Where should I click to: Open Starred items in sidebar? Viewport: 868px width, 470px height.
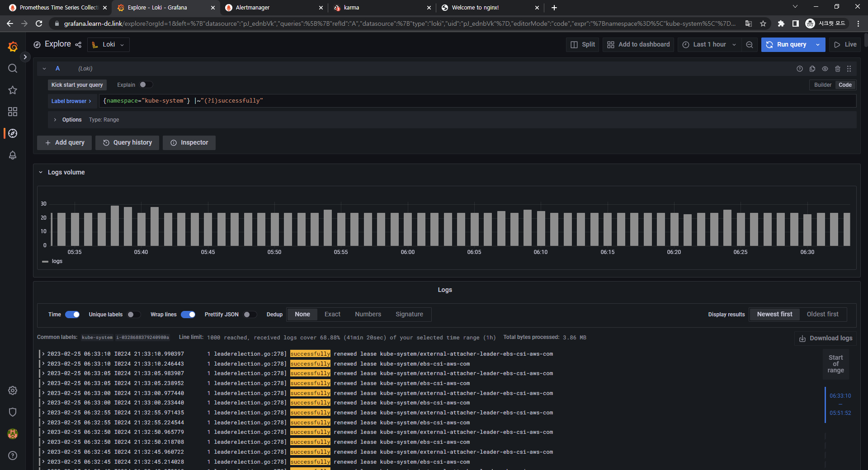(x=13, y=90)
